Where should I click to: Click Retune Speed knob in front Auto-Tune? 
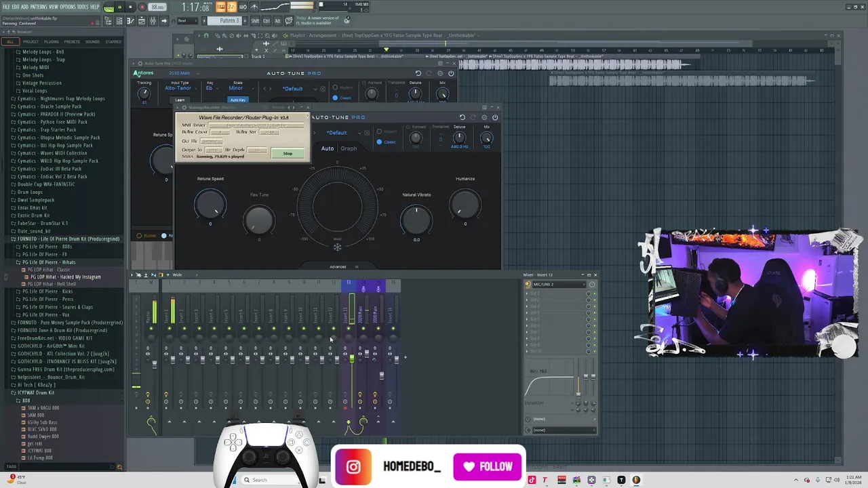210,203
